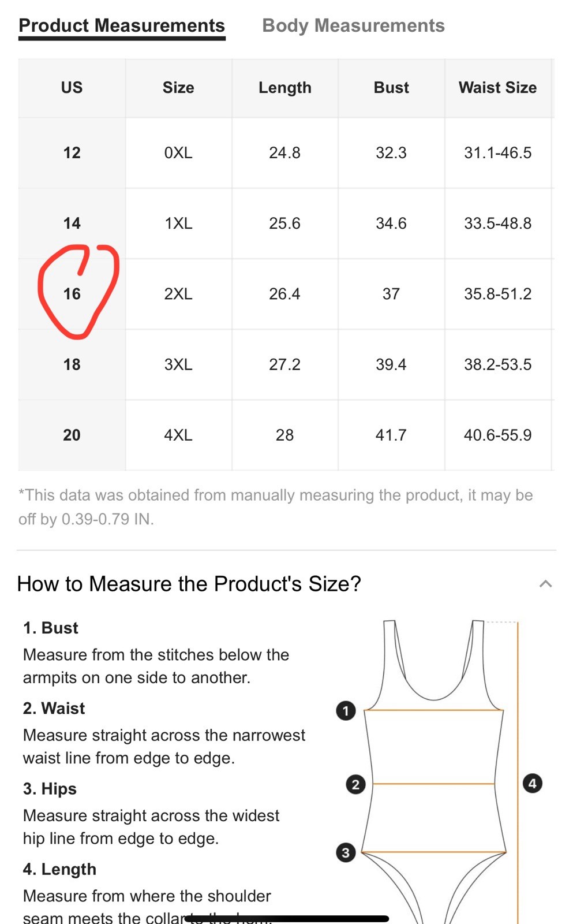Image resolution: width=573 pixels, height=924 pixels.
Task: Tap the bodysuit measurement diagram
Action: (x=434, y=768)
